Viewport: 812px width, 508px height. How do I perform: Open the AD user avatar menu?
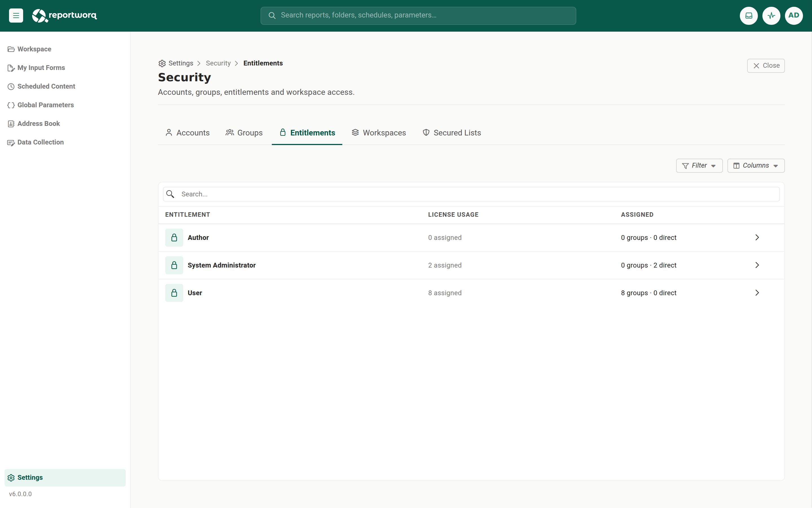[794, 16]
